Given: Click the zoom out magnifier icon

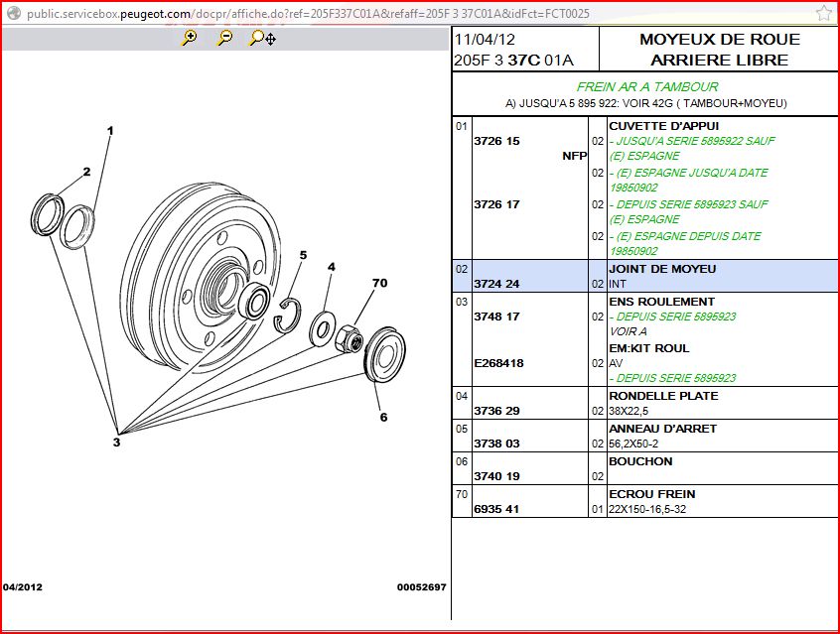Looking at the screenshot, I should click(225, 38).
